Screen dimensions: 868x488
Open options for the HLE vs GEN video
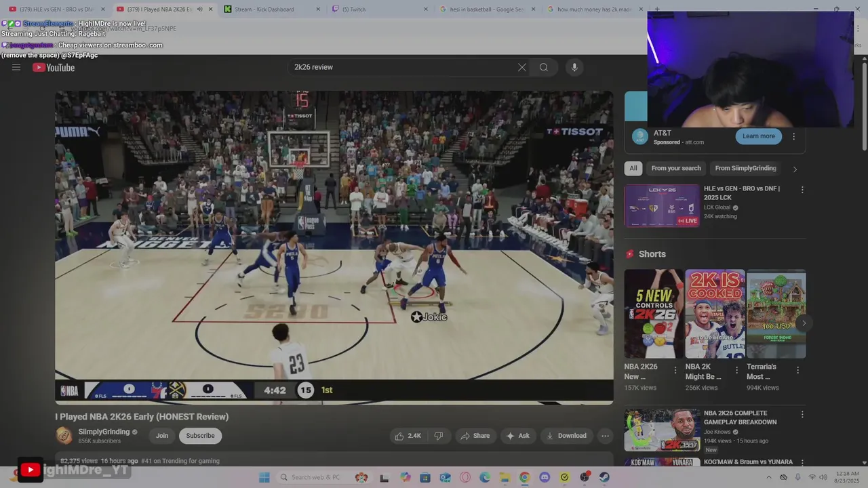point(802,190)
